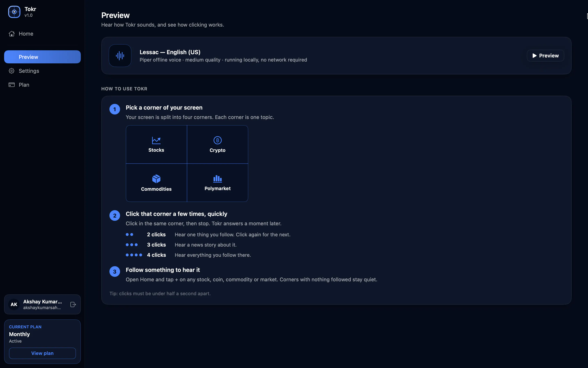Go to the Plan sidebar section
Image resolution: width=588 pixels, height=368 pixels.
coord(42,85)
